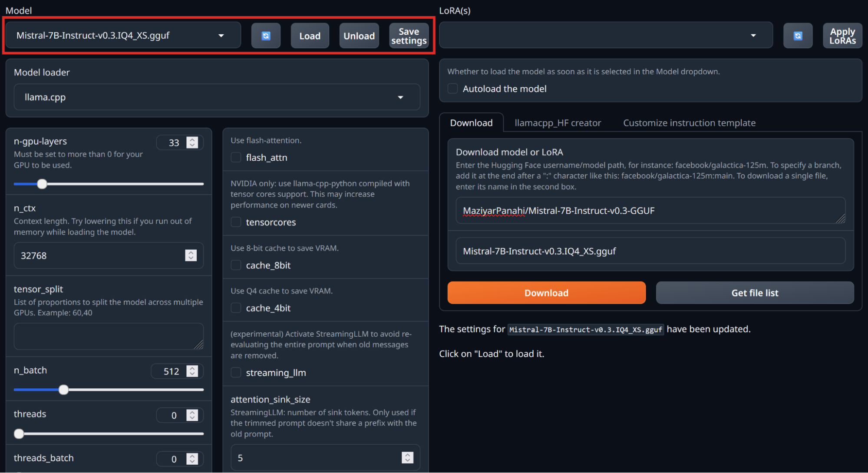Click the Unload button
The image size is (868, 473).
(359, 36)
